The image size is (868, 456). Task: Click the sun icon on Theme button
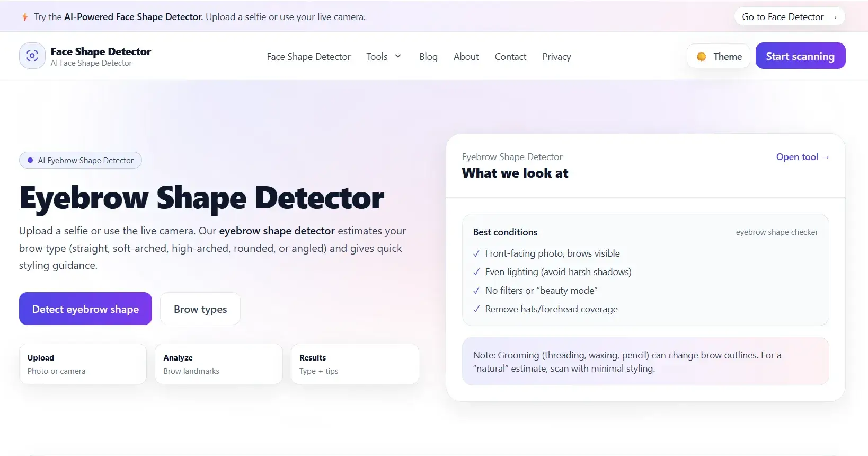click(702, 57)
